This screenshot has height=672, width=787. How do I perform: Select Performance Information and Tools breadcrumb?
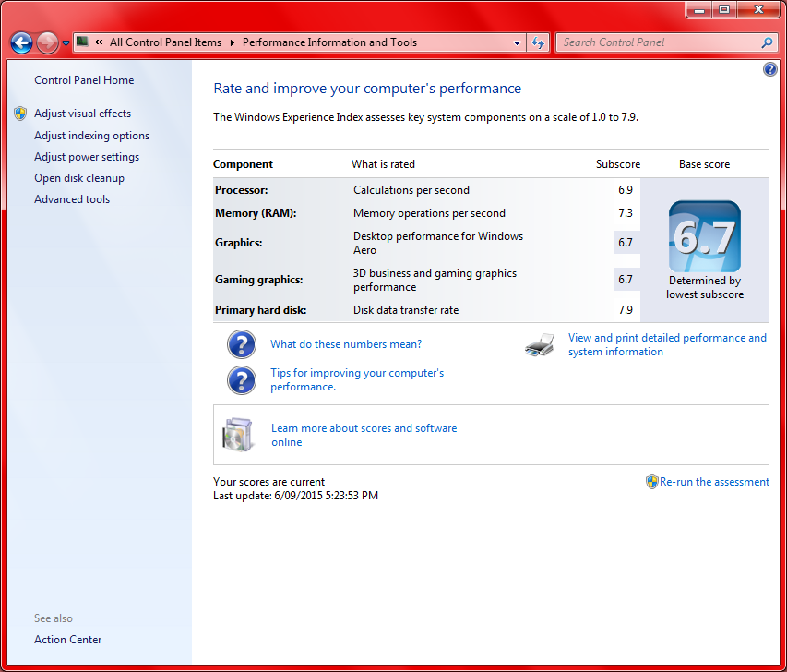tap(329, 42)
